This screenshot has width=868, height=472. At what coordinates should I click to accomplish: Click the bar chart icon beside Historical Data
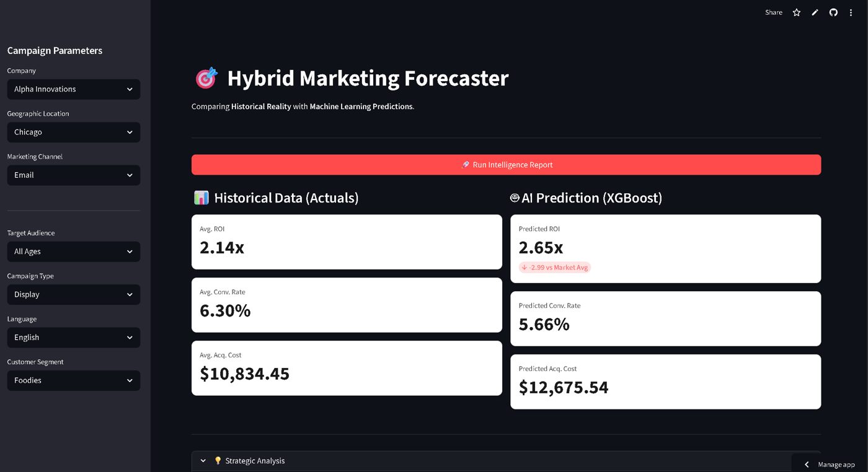pos(201,198)
